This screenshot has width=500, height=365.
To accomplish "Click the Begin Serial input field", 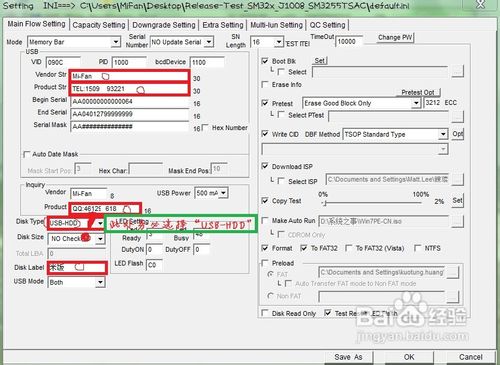I will 130,101.
